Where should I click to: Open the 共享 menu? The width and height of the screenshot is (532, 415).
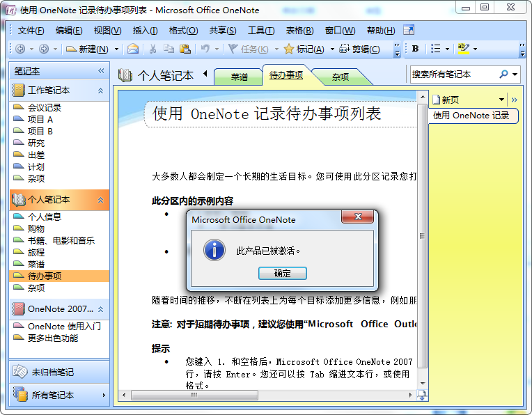coord(223,31)
